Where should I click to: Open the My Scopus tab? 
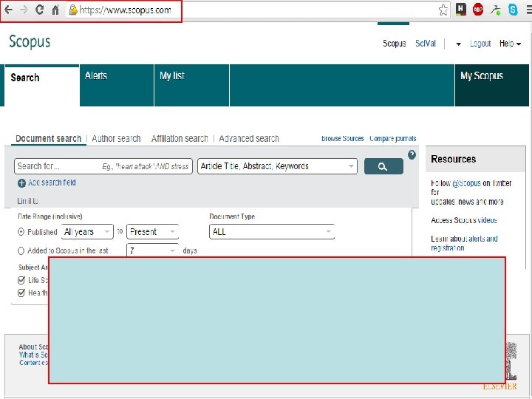[x=491, y=86]
